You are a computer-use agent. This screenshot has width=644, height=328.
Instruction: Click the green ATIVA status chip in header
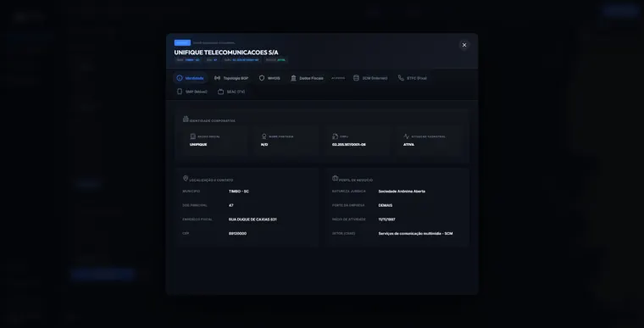click(276, 60)
